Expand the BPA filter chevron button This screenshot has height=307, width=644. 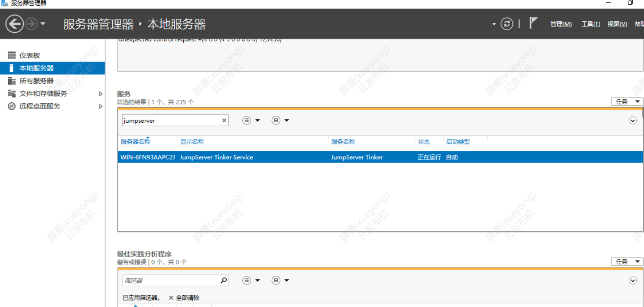pos(633,281)
